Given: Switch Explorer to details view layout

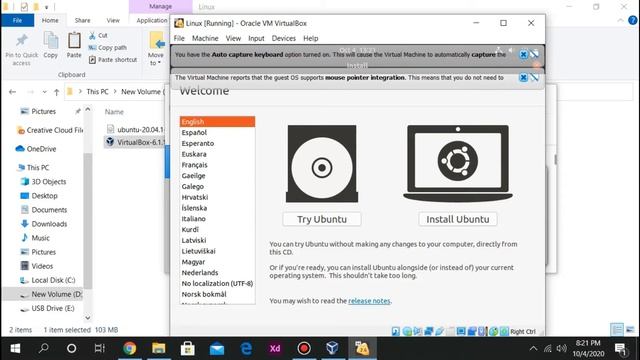Looking at the screenshot, I should point(617,329).
